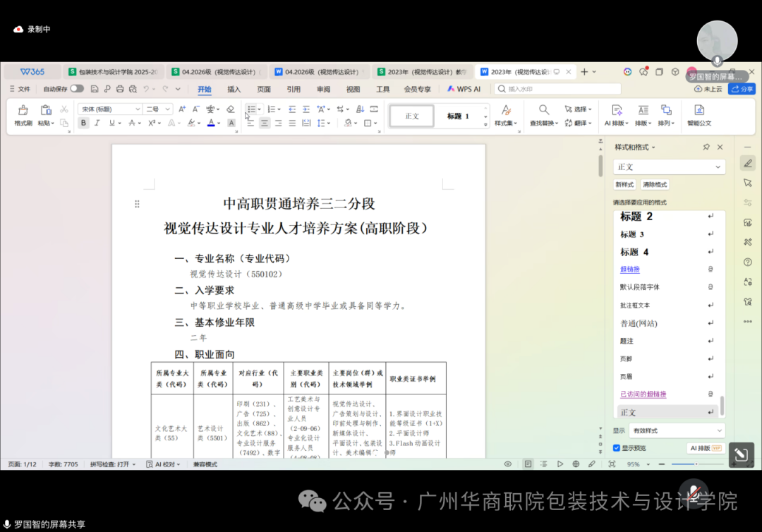Expand the styles gallery more arrow
This screenshot has width=762, height=532.
(485, 125)
